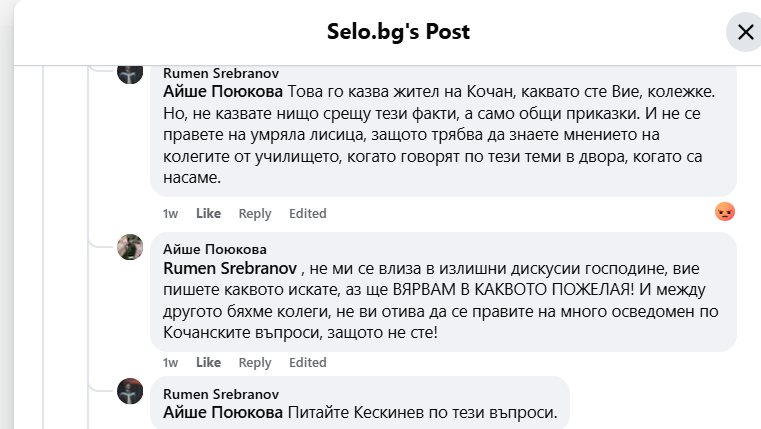
Task: Like Rumen Srebranov's top comment
Action: [x=208, y=213]
